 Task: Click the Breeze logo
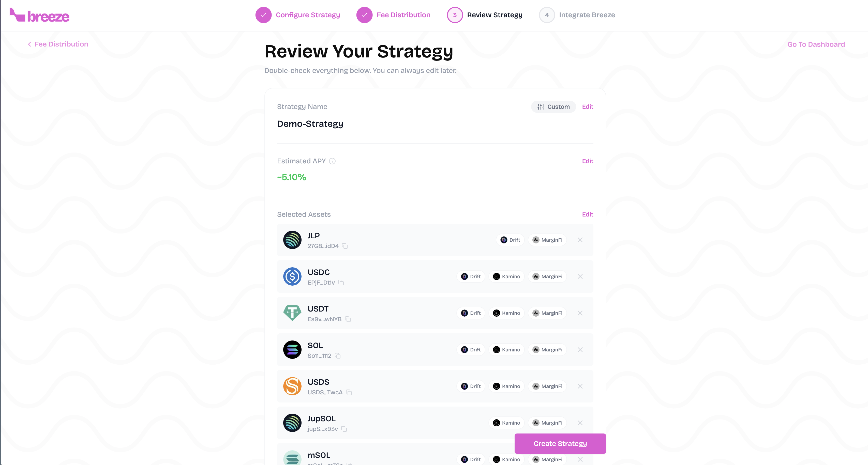pyautogui.click(x=39, y=15)
